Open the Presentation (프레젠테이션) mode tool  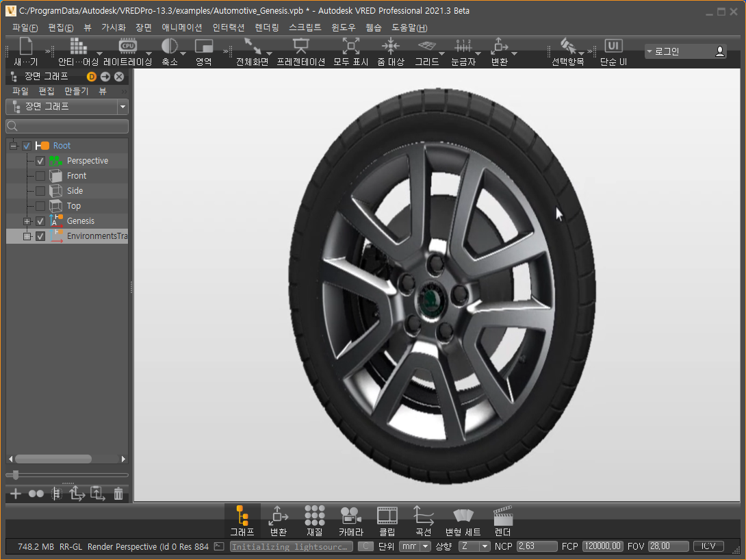pos(300,47)
